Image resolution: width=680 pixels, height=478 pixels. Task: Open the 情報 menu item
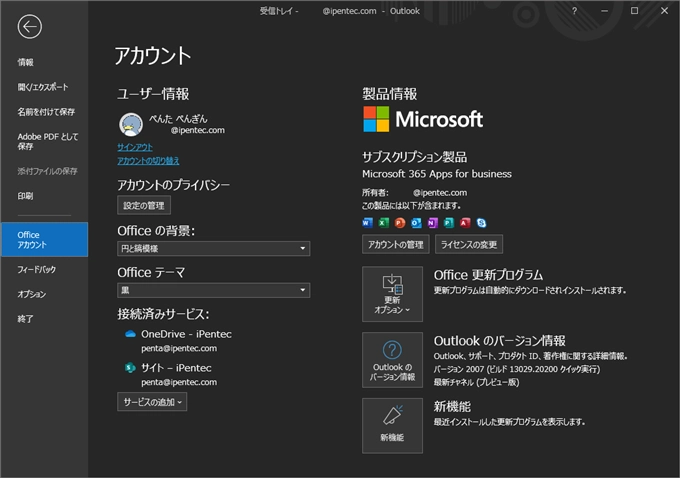pos(44,62)
